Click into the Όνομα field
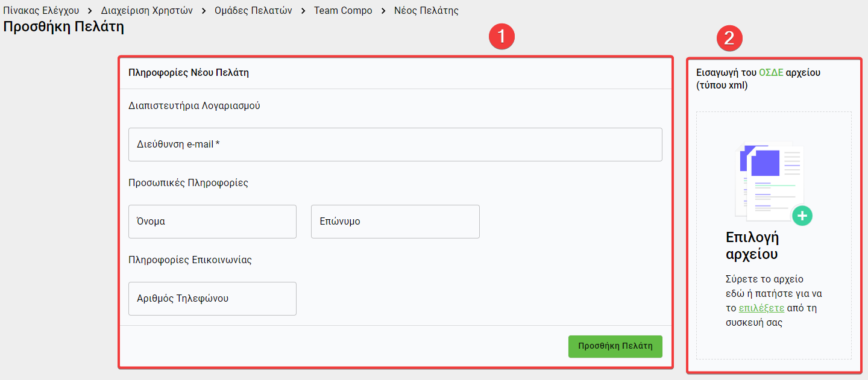 (212, 222)
